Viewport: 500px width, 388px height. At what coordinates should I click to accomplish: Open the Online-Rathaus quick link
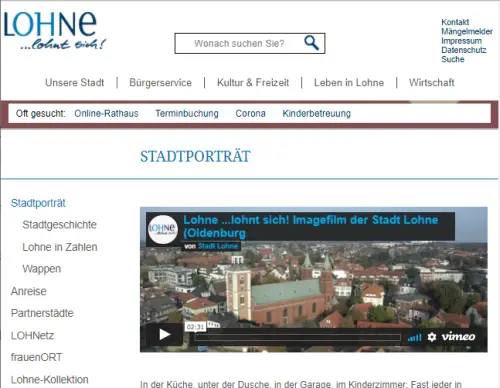point(106,113)
